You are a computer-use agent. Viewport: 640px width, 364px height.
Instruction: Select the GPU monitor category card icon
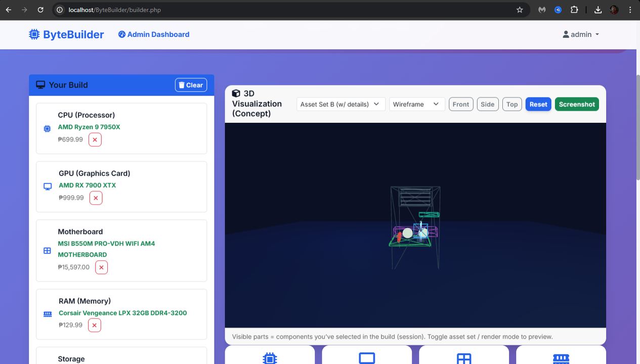click(367, 358)
